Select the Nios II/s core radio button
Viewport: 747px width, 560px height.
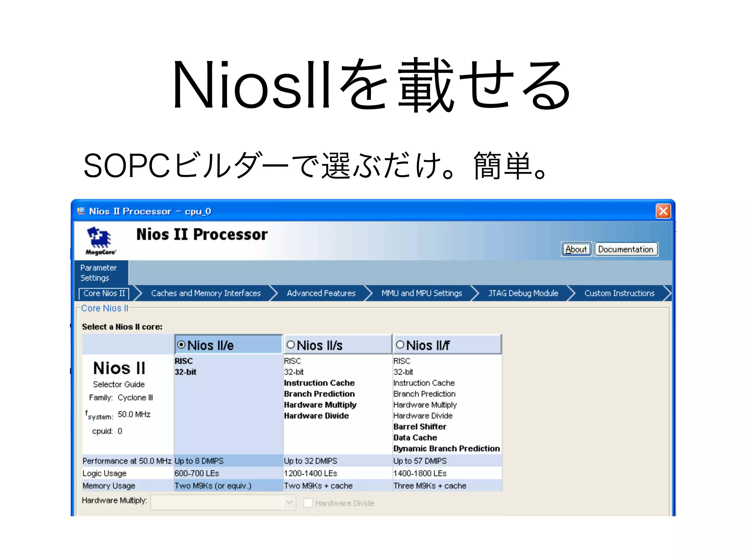pyautogui.click(x=291, y=345)
